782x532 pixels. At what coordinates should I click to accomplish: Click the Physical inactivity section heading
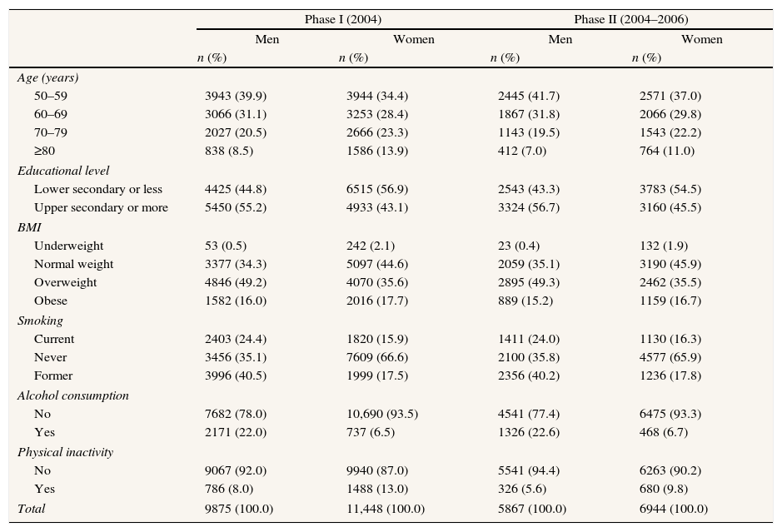(65, 452)
